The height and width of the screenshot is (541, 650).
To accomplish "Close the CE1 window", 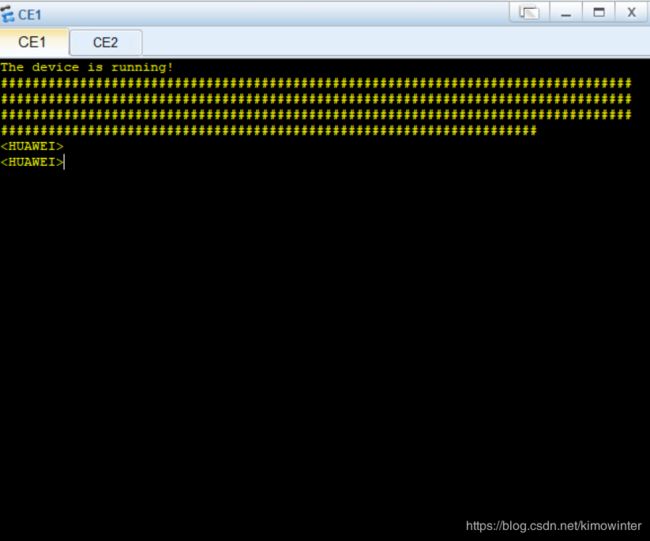I will point(631,12).
